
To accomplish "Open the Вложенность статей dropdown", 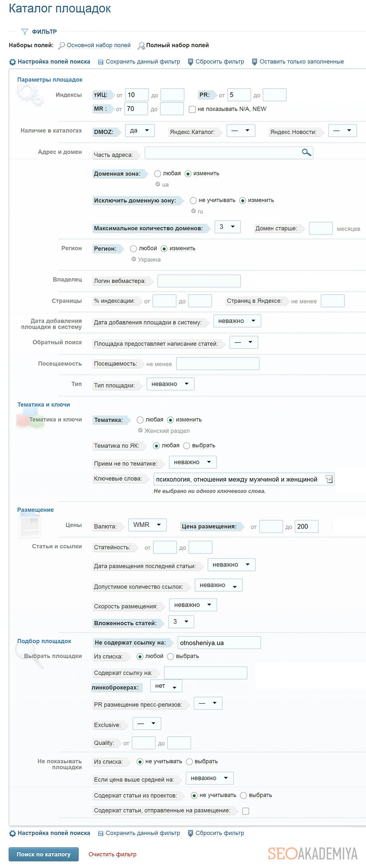I will click(181, 622).
